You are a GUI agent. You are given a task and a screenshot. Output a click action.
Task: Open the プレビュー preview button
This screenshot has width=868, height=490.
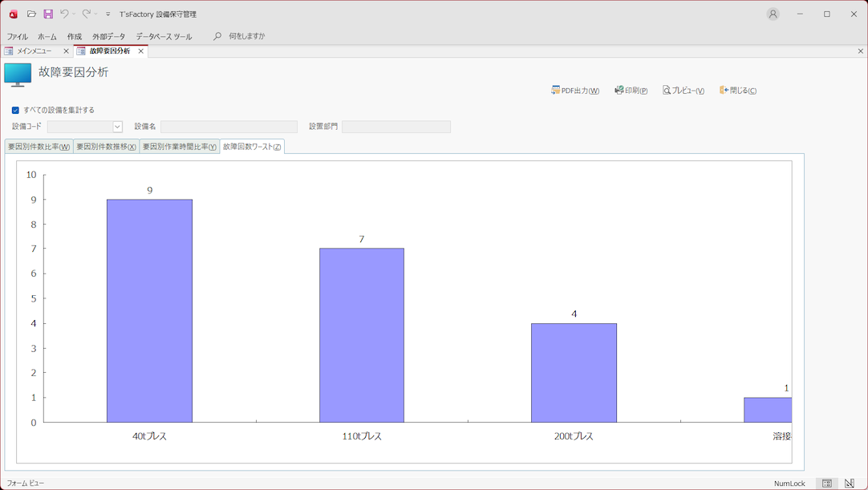(683, 91)
